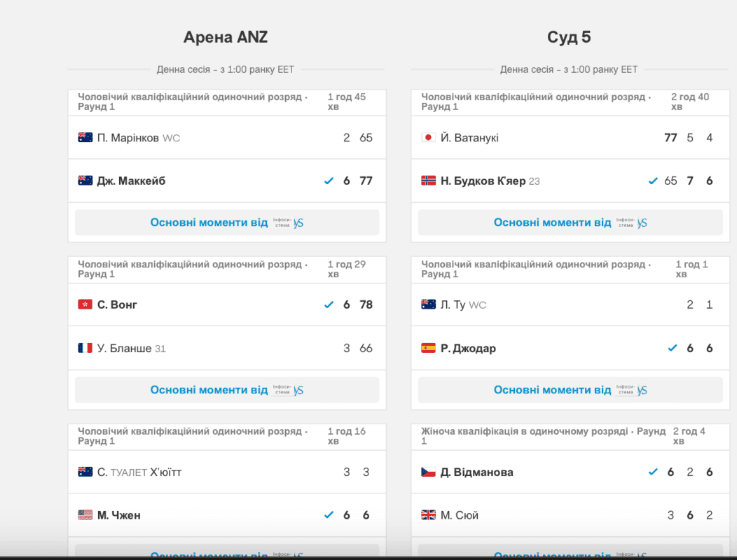Viewport: 737px width, 560px height.
Task: Click the Hong Kong flag beside С. Вонг
Action: pyautogui.click(x=85, y=304)
